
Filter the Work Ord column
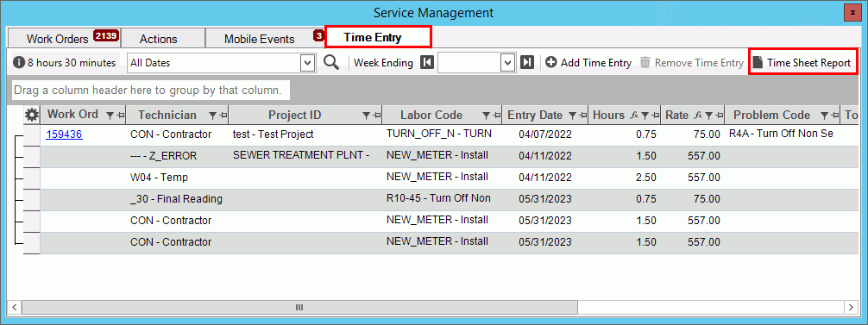110,116
